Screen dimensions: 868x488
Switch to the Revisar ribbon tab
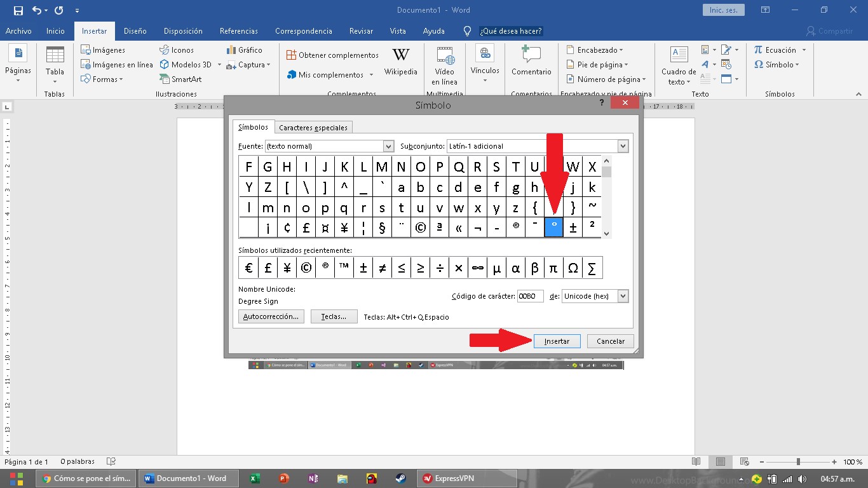(360, 30)
